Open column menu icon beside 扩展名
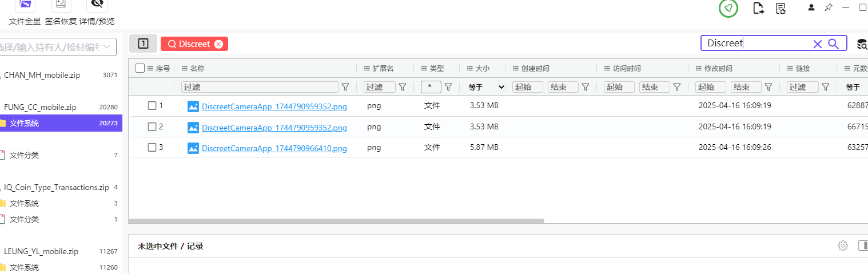The width and height of the screenshot is (868, 273). point(367,68)
